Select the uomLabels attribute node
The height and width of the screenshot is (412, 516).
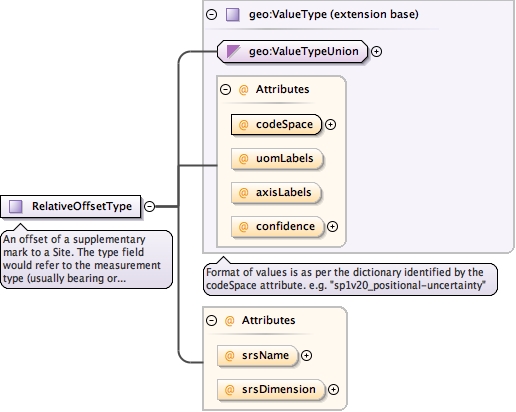(277, 159)
